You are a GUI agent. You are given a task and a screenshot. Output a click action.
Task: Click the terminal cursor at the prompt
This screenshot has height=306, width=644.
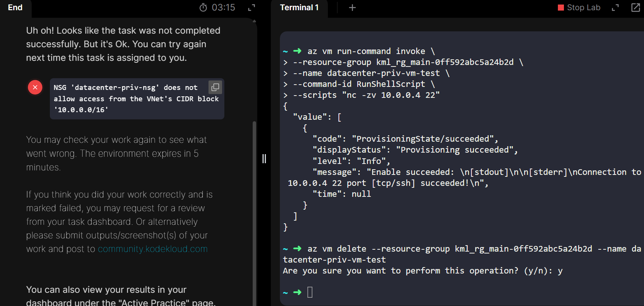310,292
